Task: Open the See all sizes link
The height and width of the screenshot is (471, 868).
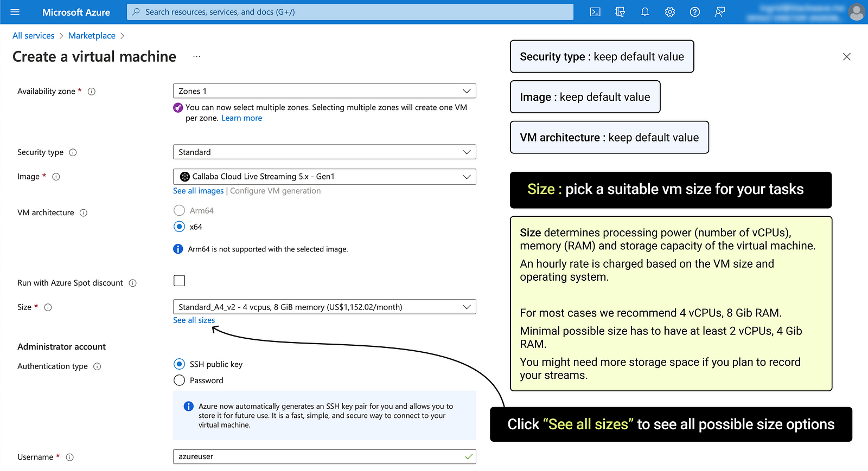Action: [x=194, y=320]
